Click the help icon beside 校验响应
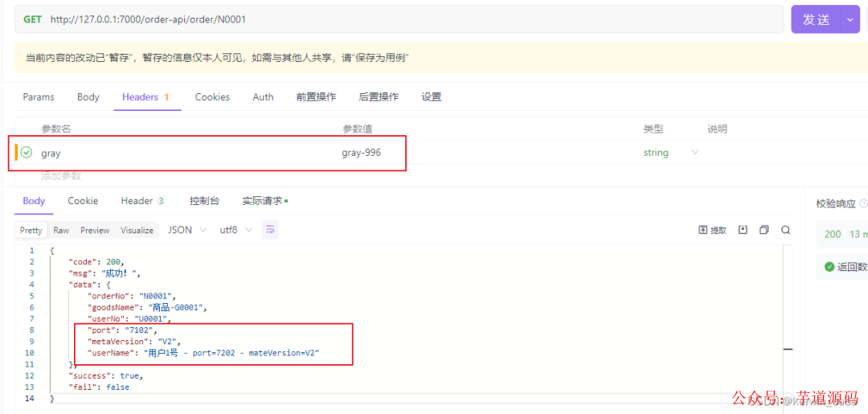Screen dimensions: 868x414 pyautogui.click(x=863, y=203)
